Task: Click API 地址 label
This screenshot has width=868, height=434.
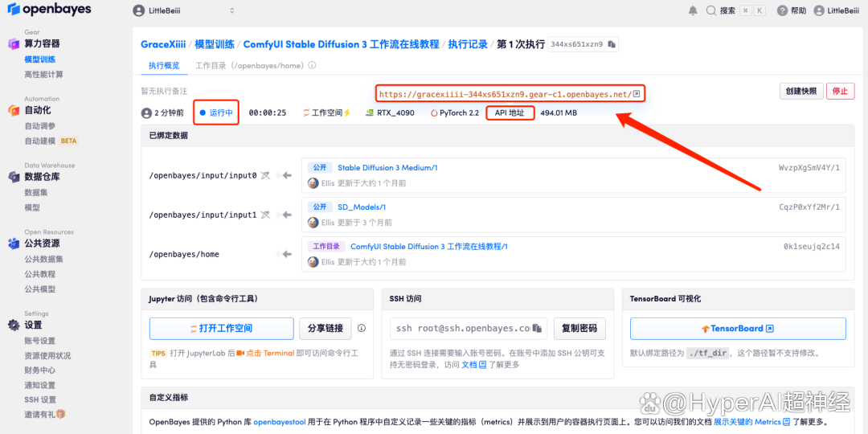Action: 510,113
